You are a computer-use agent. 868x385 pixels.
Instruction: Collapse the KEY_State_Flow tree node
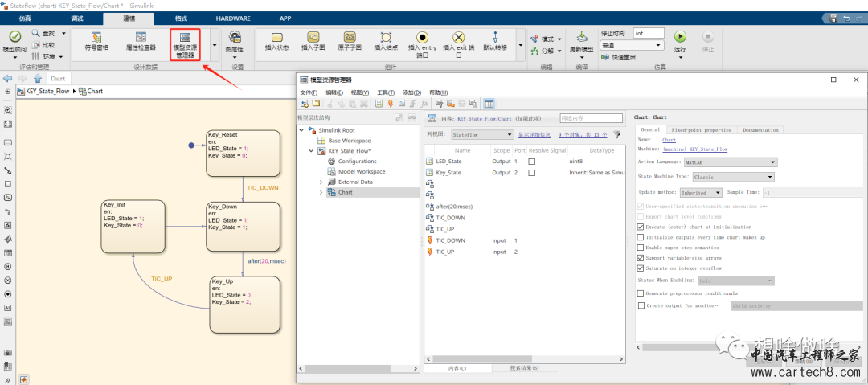[x=310, y=150]
